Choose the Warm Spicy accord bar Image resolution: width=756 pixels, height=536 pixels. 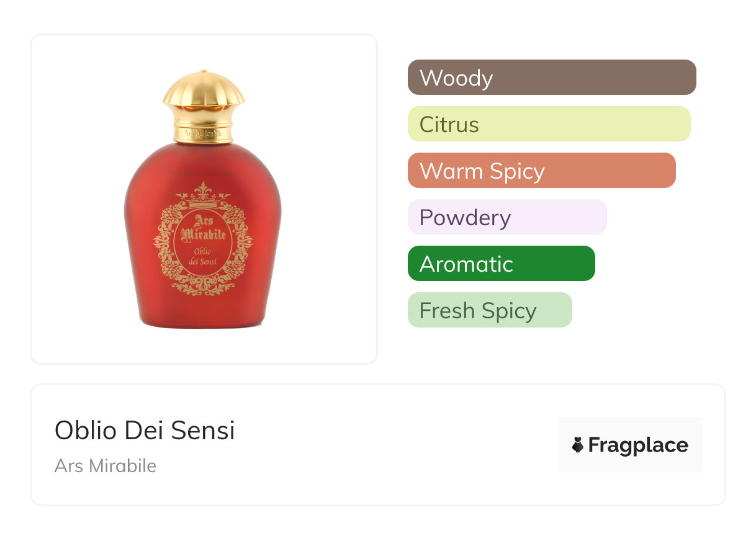pyautogui.click(x=541, y=171)
